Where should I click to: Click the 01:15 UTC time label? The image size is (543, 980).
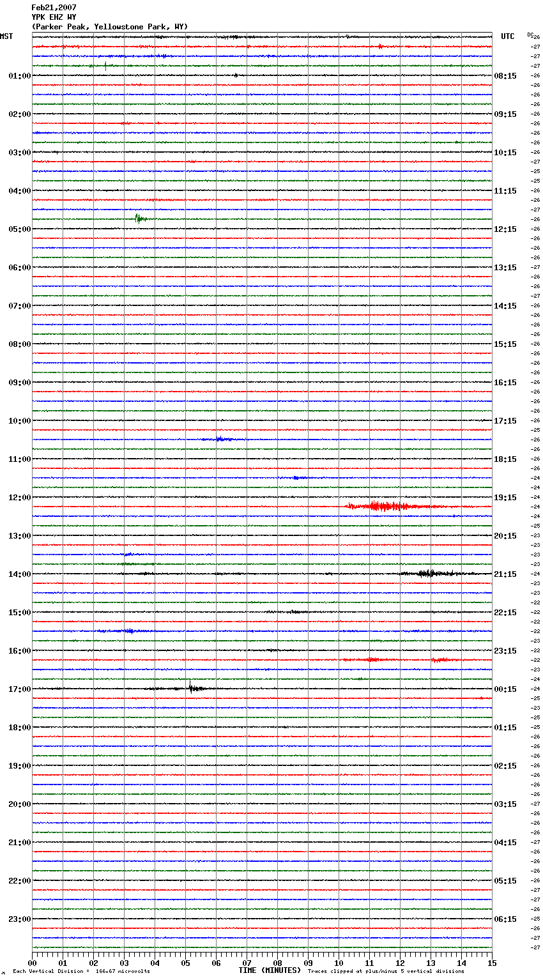pos(505,728)
